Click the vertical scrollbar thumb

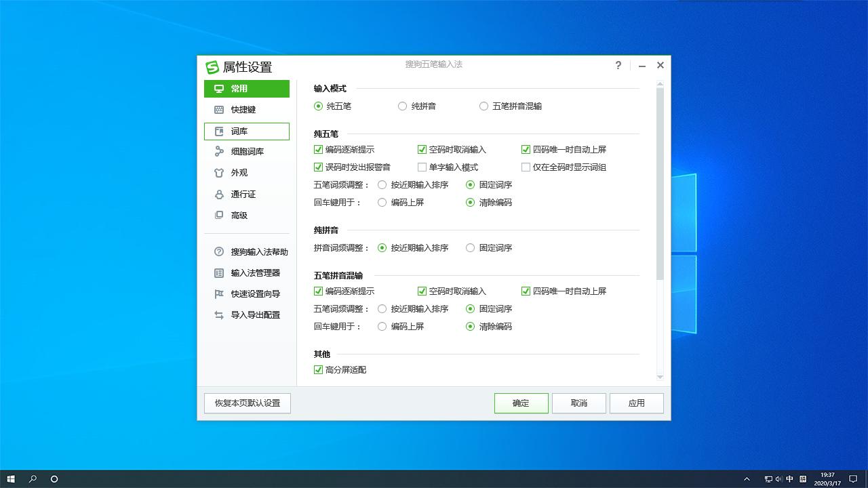[x=660, y=184]
